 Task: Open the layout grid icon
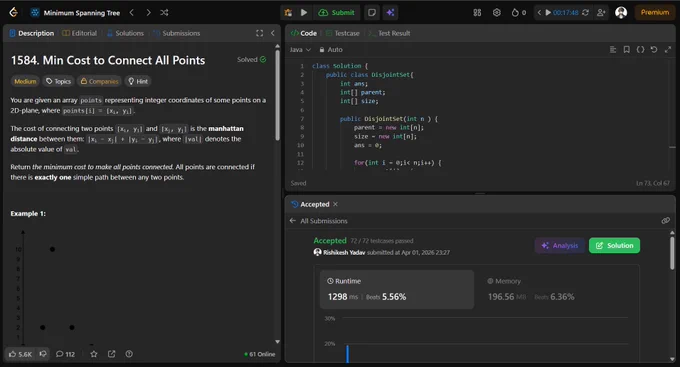coord(477,13)
